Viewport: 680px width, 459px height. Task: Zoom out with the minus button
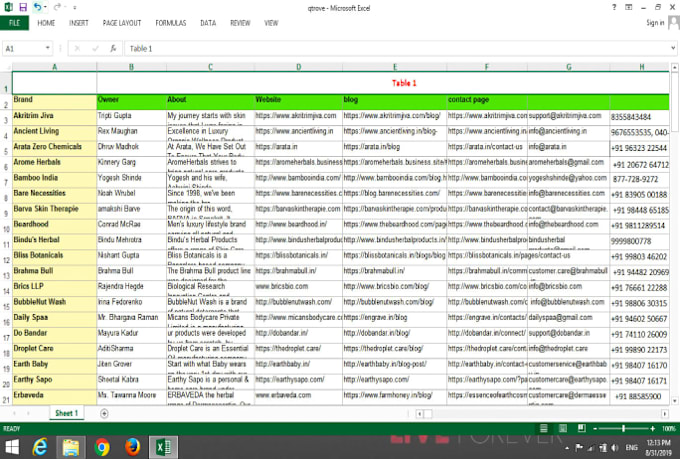pyautogui.click(x=595, y=429)
